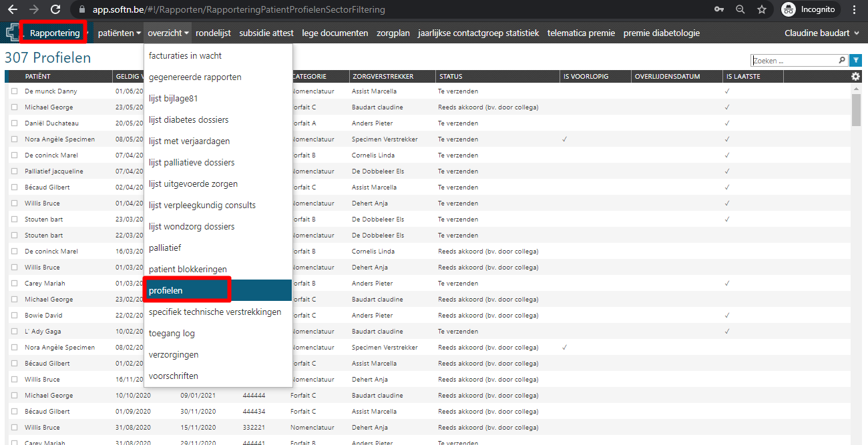Open table settings gear icon
Image resolution: width=868 pixels, height=445 pixels.
pyautogui.click(x=856, y=76)
